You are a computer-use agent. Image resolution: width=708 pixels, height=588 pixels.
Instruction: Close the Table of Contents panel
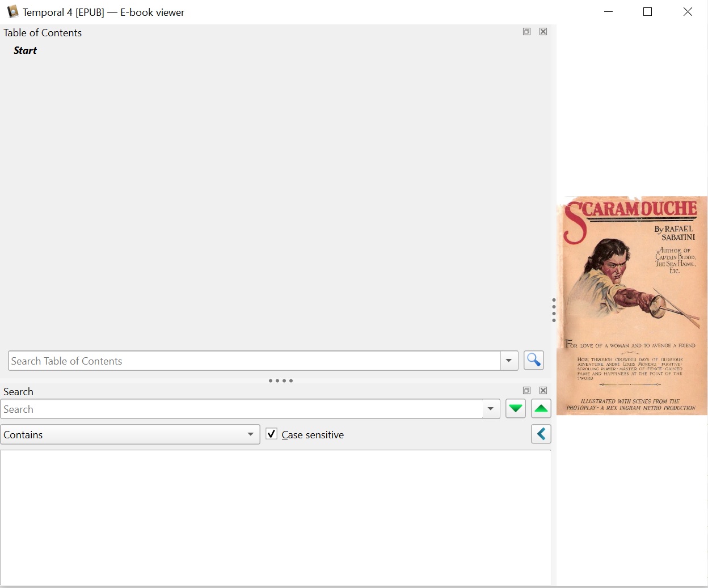[543, 32]
